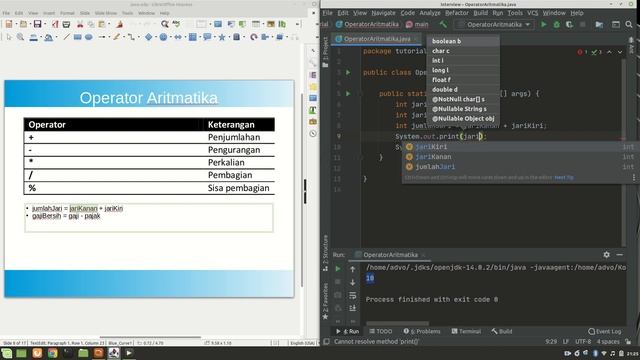Select the Line drawing tool in Impress

pyautogui.click(x=67, y=38)
